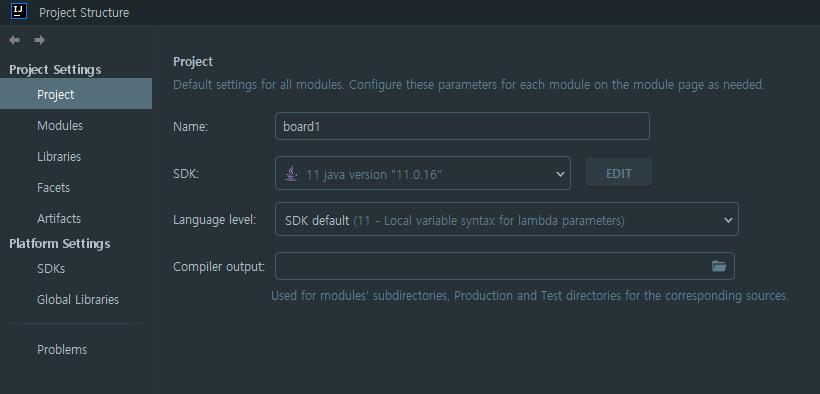Expand the Language level dropdown arrow
Screen dimensions: 820x394
pyautogui.click(x=728, y=220)
